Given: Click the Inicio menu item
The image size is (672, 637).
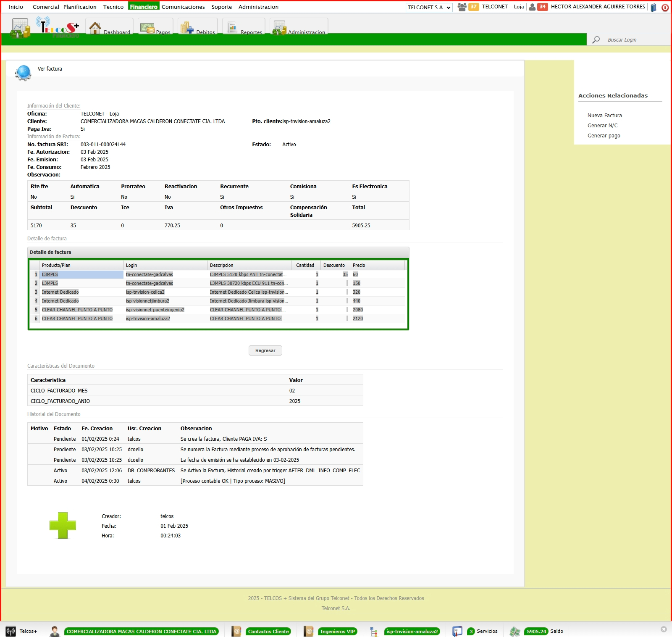Looking at the screenshot, I should point(16,7).
